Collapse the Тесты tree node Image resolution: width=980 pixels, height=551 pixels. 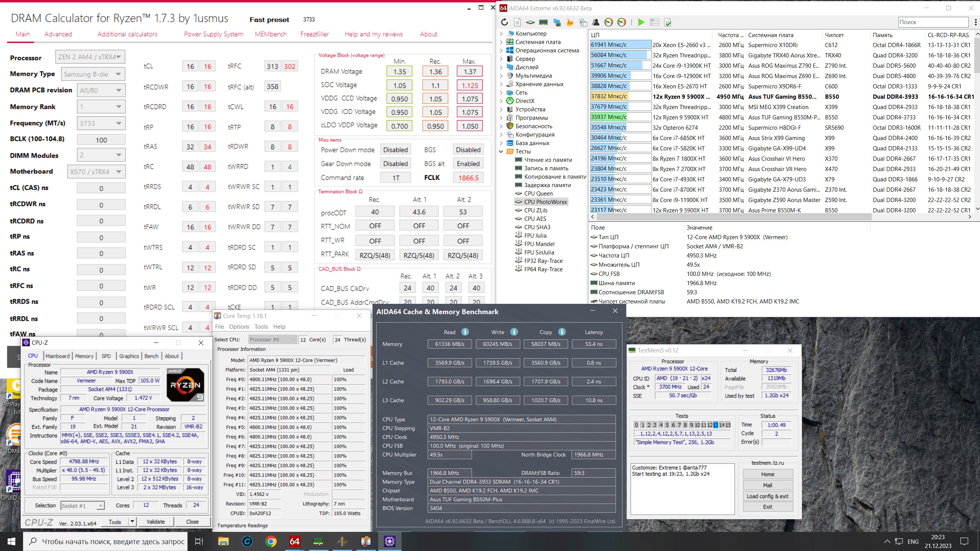tap(501, 152)
